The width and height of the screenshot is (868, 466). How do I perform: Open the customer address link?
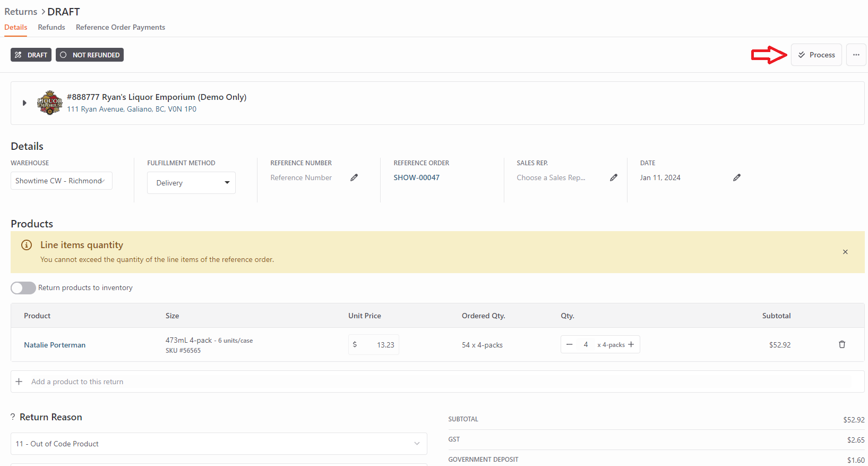132,109
